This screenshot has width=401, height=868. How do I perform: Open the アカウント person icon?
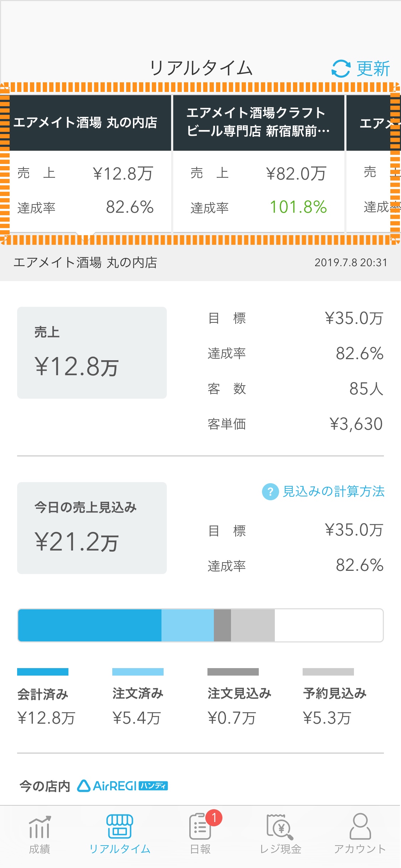[x=360, y=826]
